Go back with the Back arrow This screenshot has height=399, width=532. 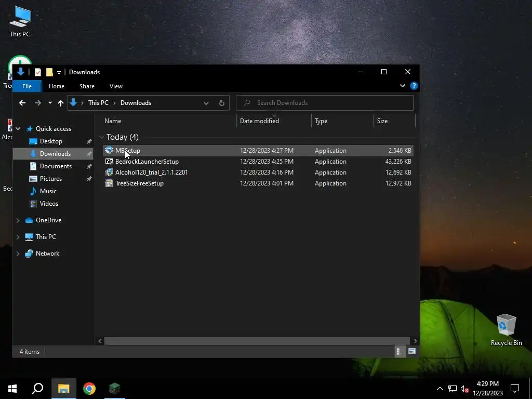click(22, 103)
